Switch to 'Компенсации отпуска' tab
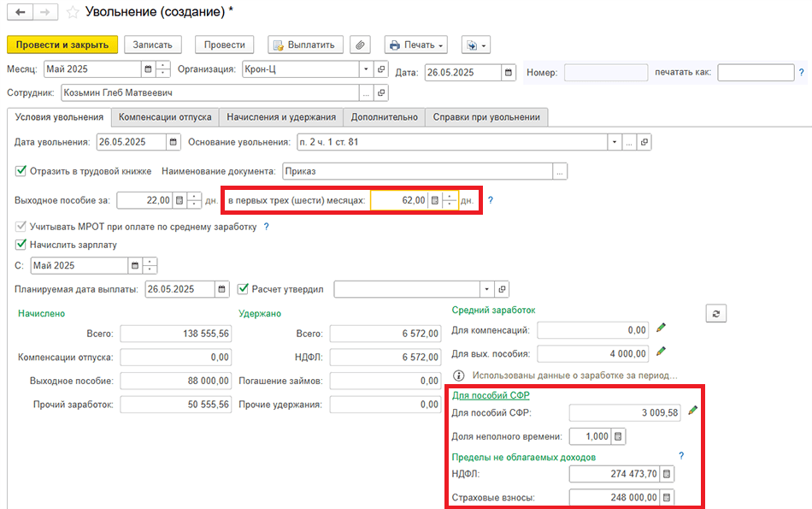 click(x=165, y=117)
